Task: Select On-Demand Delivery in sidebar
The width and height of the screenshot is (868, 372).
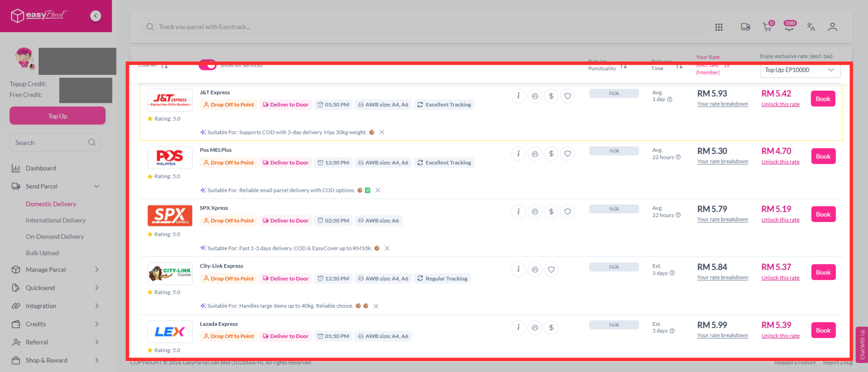Action: (x=55, y=237)
